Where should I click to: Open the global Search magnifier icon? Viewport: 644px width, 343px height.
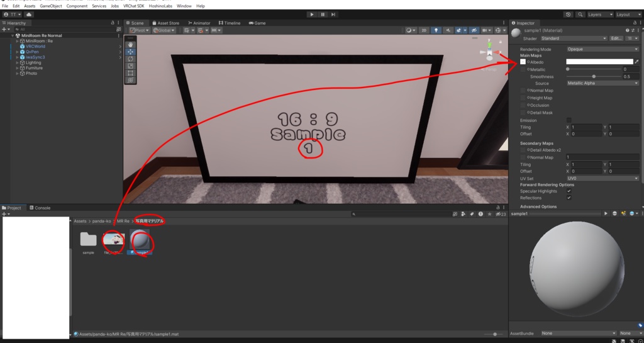580,14
